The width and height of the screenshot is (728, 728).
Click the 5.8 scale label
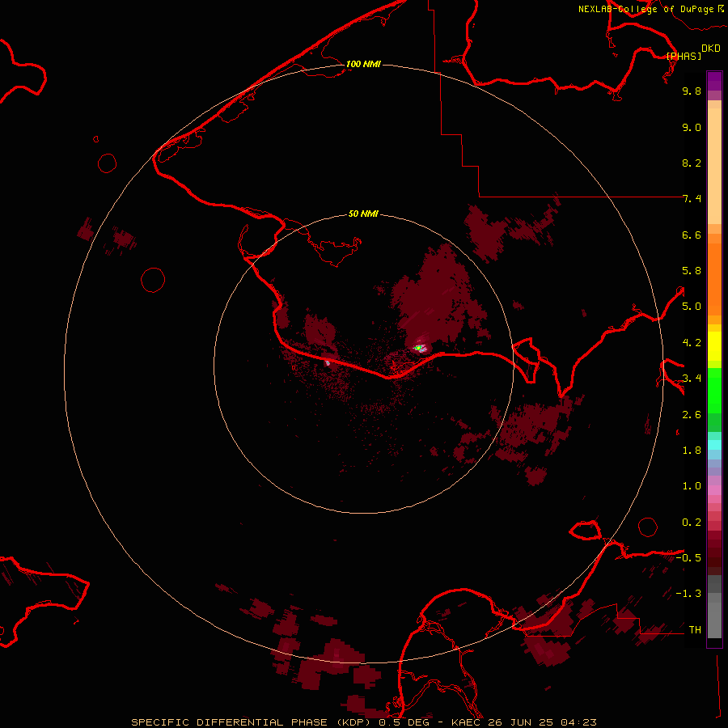click(x=692, y=271)
